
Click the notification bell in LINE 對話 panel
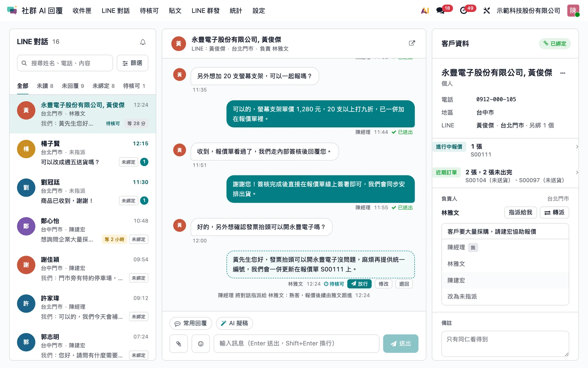click(143, 42)
